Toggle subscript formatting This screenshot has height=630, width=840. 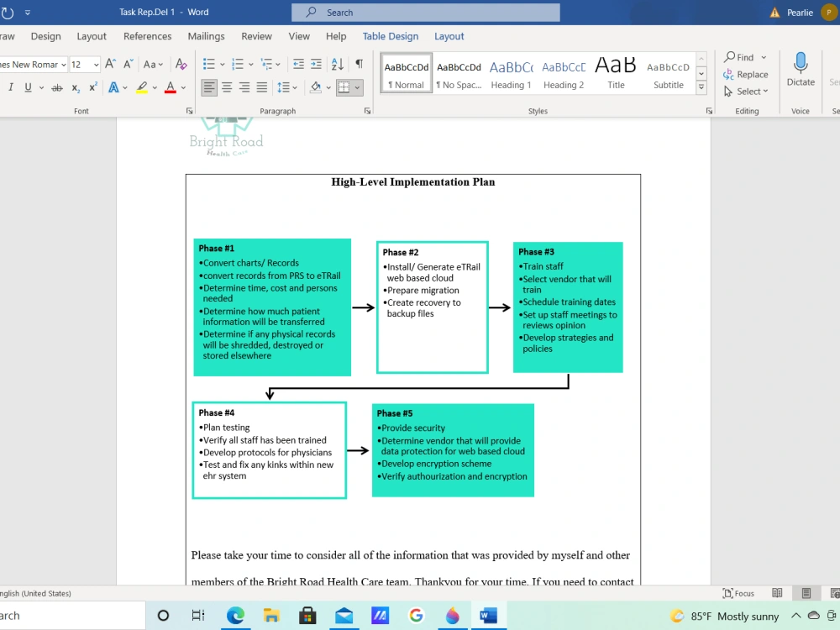(x=76, y=87)
